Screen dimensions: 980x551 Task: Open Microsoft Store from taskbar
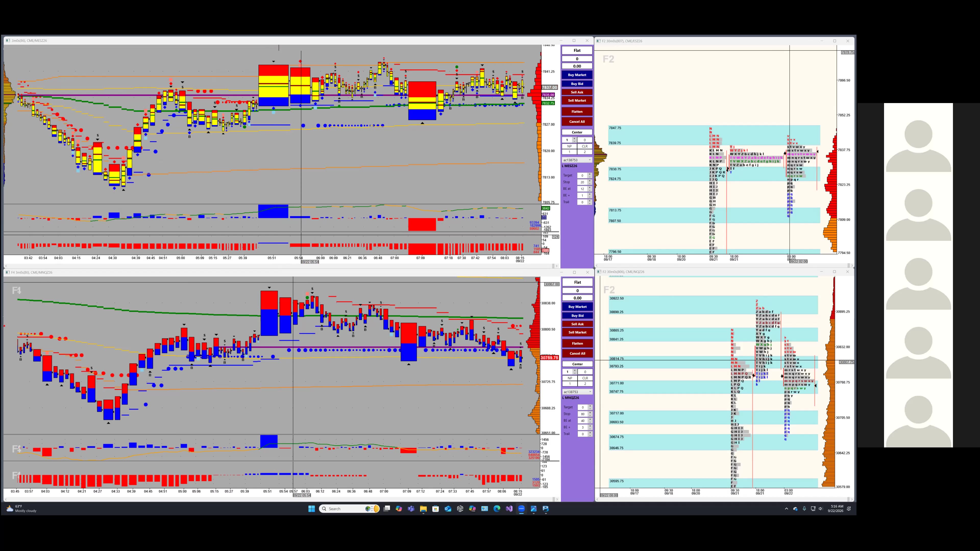tap(436, 509)
